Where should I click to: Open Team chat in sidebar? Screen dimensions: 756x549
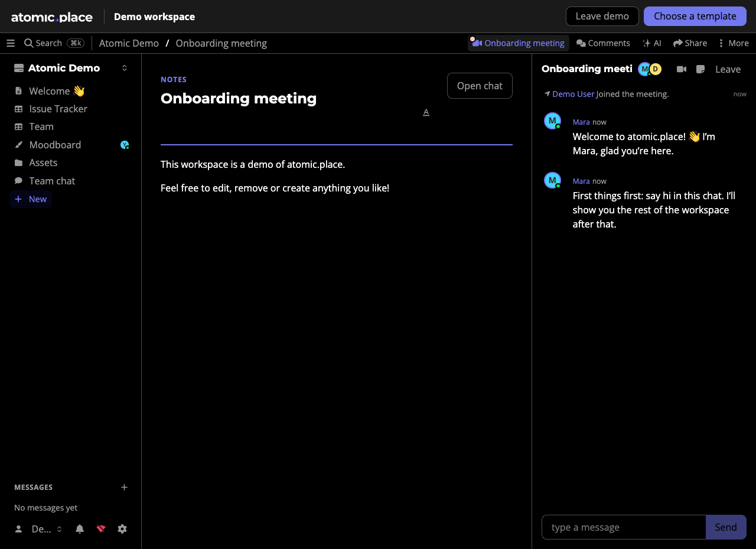tap(52, 181)
